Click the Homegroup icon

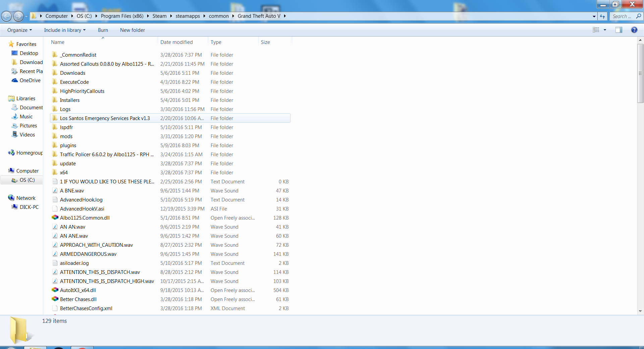tap(11, 153)
